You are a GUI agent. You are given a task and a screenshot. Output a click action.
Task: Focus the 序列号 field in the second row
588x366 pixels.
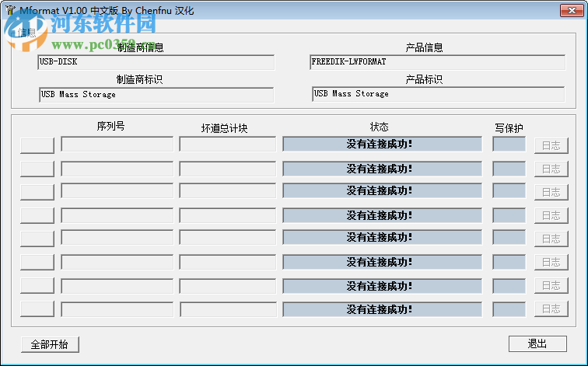(117, 169)
